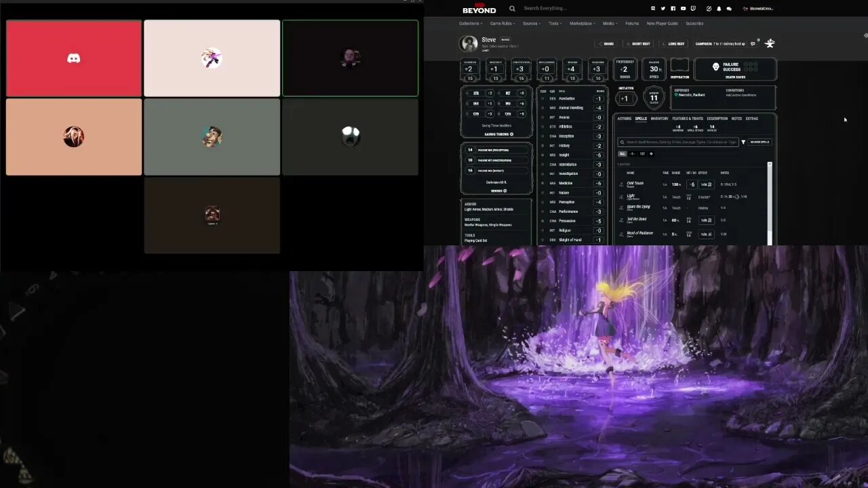Select the 1ST level spell filter
This screenshot has width=868, height=488.
click(x=642, y=154)
